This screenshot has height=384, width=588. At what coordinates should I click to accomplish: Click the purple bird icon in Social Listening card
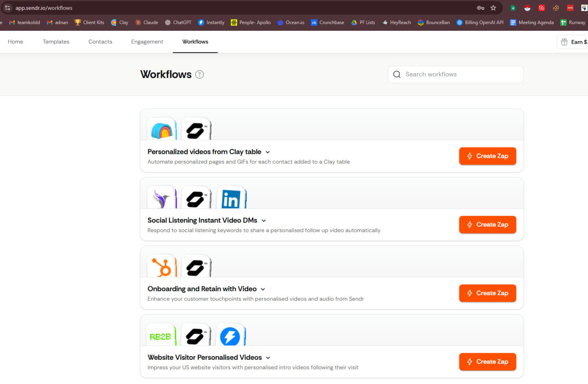(x=162, y=198)
